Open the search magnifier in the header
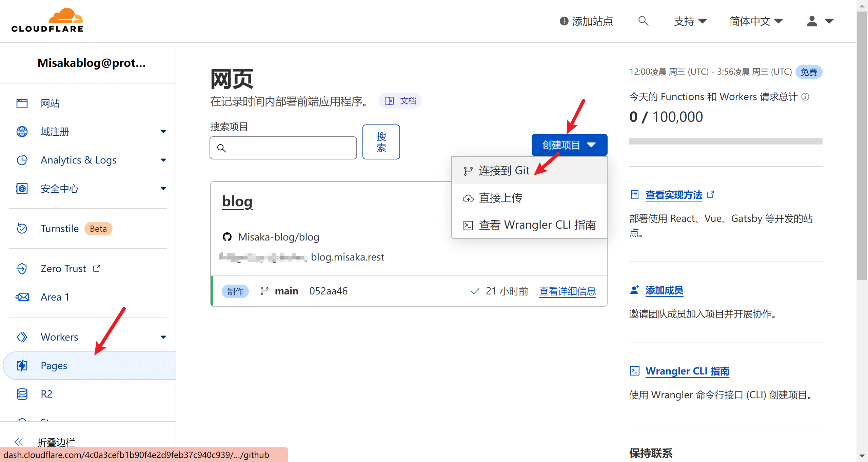Image resolution: width=868 pixels, height=462 pixels. coord(643,21)
